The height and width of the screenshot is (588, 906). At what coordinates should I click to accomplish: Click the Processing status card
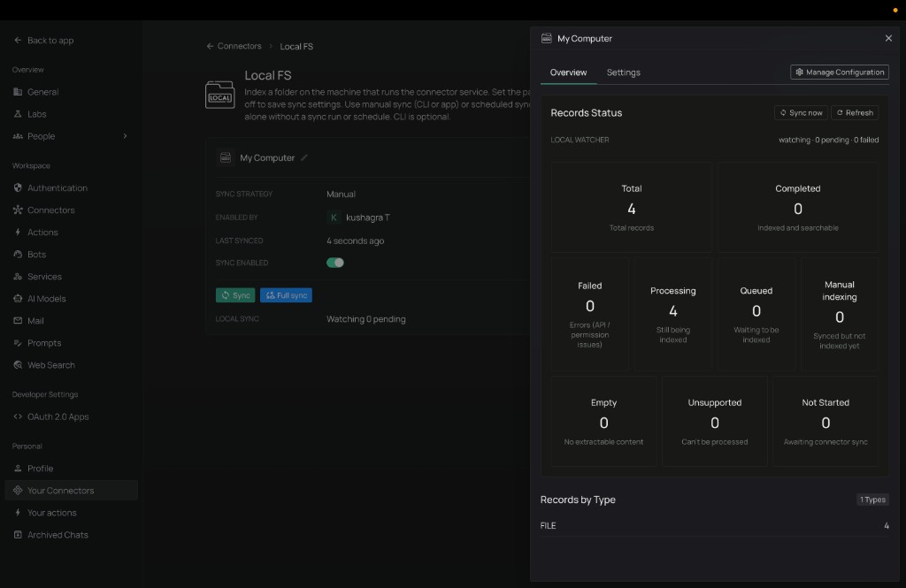(673, 314)
